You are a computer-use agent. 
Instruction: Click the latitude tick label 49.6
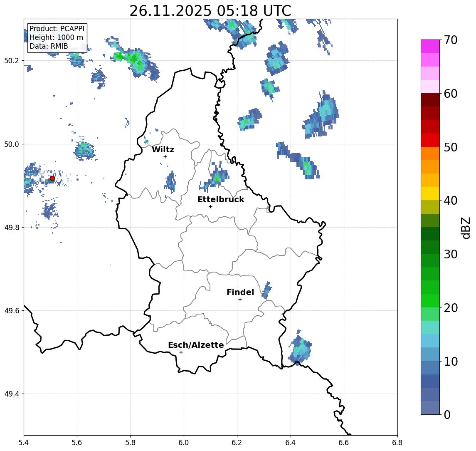(x=12, y=311)
